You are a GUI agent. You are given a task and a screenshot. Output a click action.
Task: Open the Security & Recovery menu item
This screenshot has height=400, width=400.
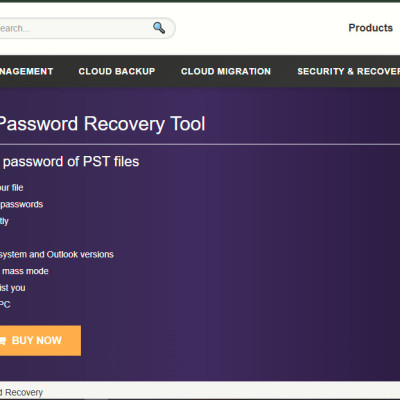pyautogui.click(x=348, y=71)
